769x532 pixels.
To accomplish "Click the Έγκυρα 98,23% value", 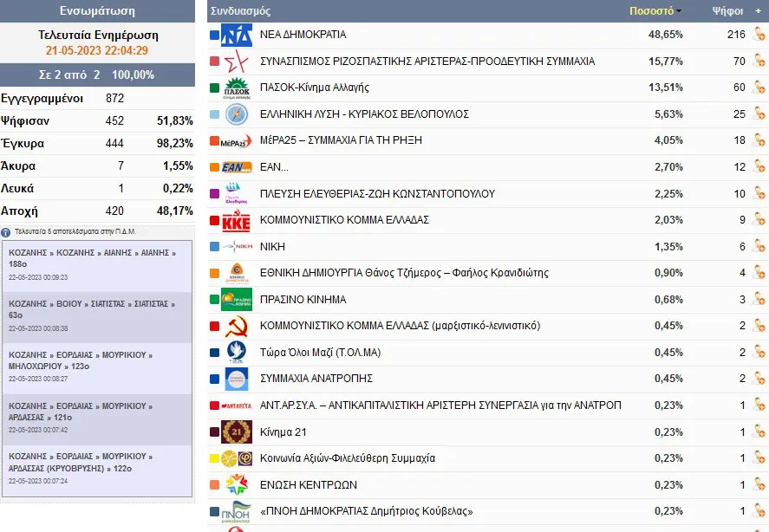I will click(x=174, y=143).
